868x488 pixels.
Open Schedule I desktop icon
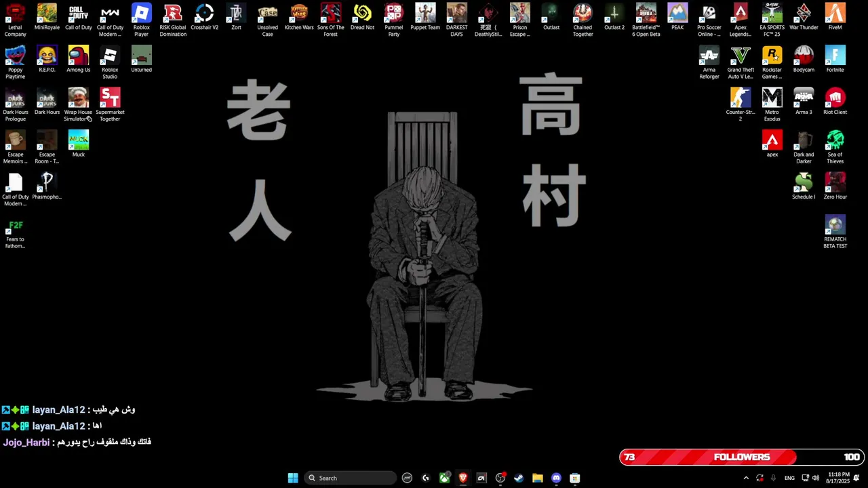[x=804, y=186]
